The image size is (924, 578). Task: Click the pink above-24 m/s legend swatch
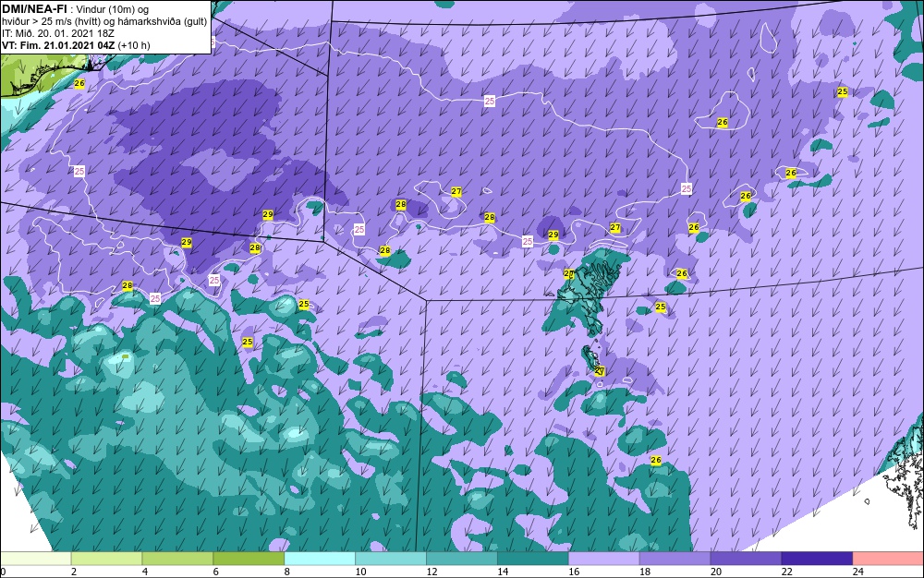click(x=888, y=559)
